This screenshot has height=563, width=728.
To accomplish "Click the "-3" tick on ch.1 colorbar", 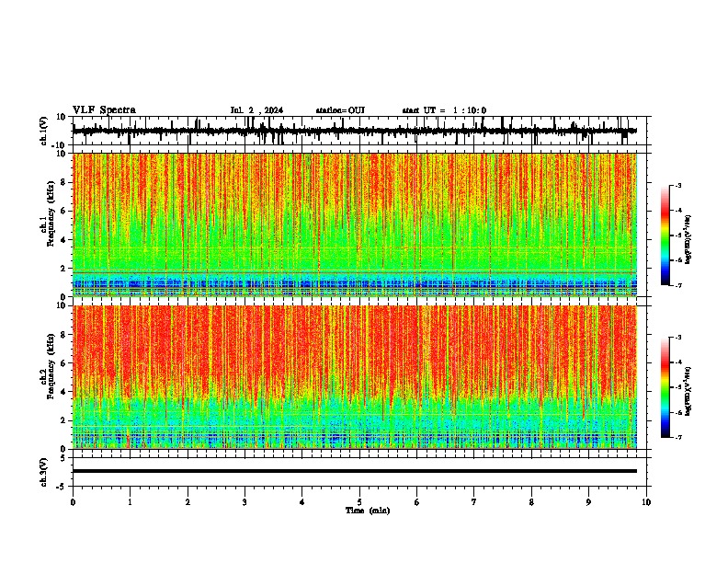I will (x=678, y=186).
